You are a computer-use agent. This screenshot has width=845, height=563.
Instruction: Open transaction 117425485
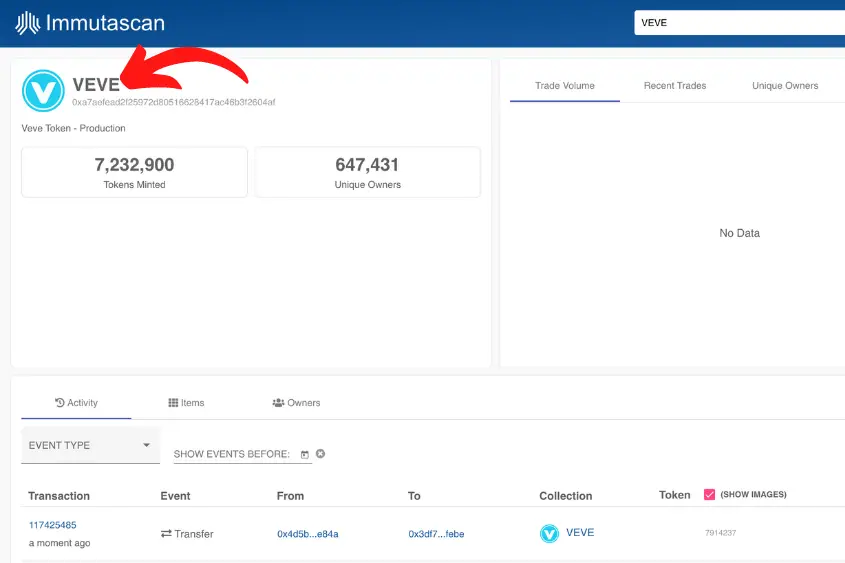coord(52,525)
